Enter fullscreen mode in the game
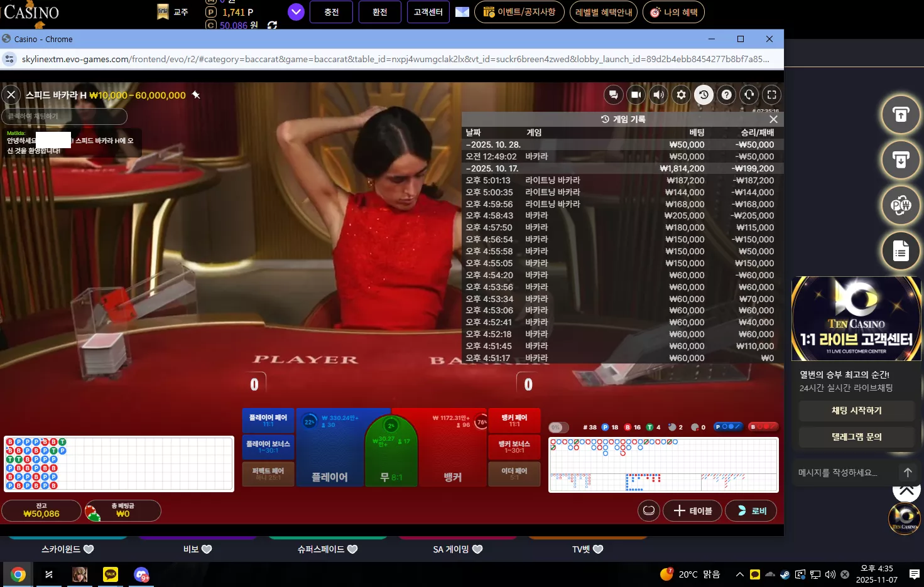This screenshot has height=587, width=924. pos(772,95)
